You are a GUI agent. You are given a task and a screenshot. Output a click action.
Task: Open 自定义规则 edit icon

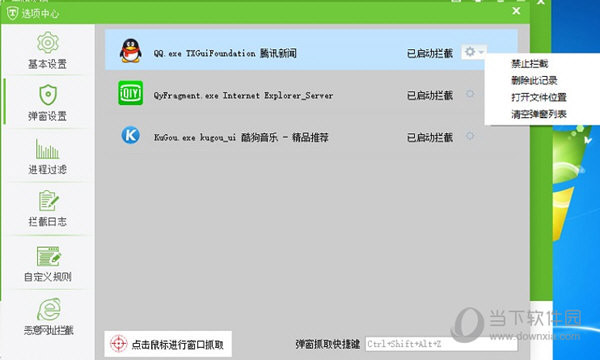pyautogui.click(x=49, y=256)
